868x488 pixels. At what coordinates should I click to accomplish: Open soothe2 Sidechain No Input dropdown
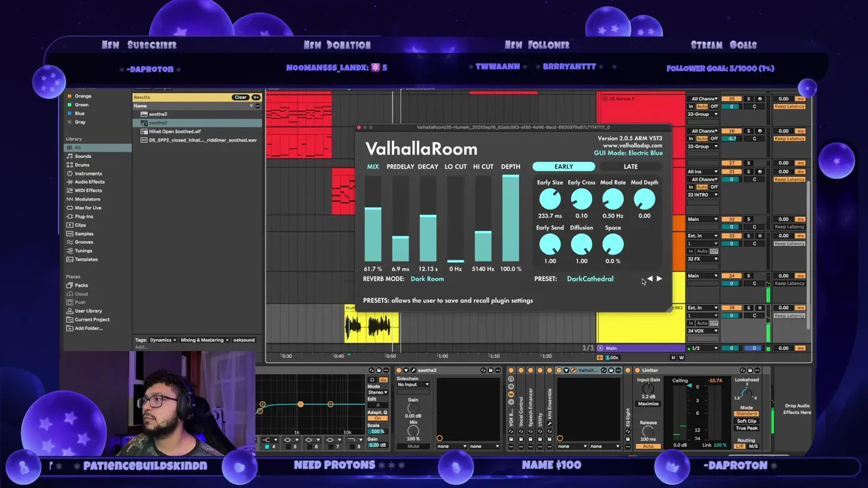coord(413,384)
